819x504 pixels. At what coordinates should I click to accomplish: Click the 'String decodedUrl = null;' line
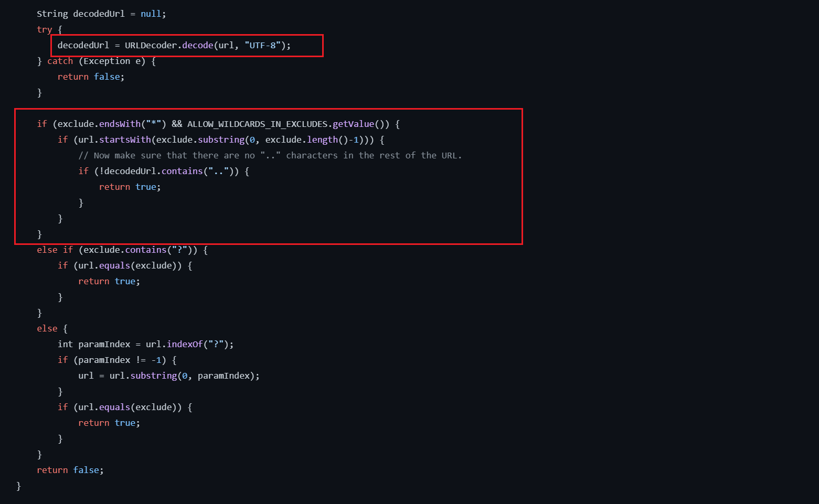[101, 14]
